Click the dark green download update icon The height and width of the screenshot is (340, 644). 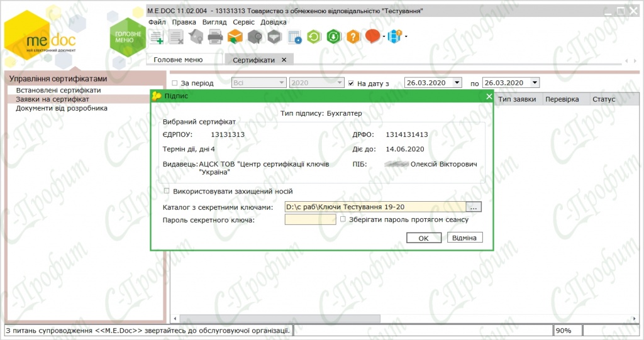(333, 37)
